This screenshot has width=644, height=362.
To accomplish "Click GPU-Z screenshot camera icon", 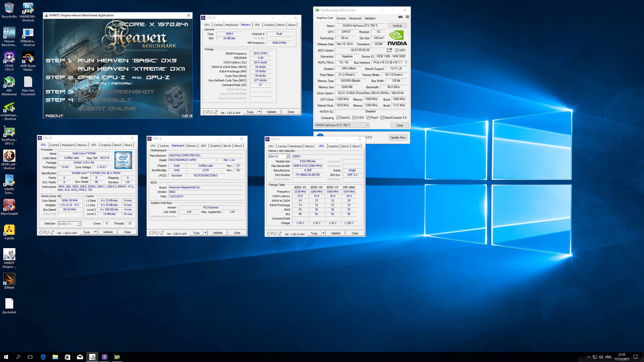I will (400, 17).
